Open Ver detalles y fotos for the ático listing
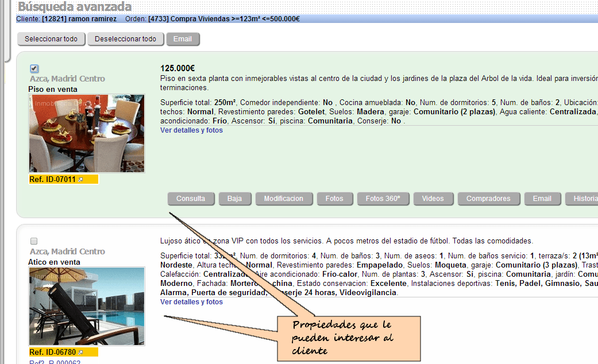The height and width of the screenshot is (364, 598). 191,302
